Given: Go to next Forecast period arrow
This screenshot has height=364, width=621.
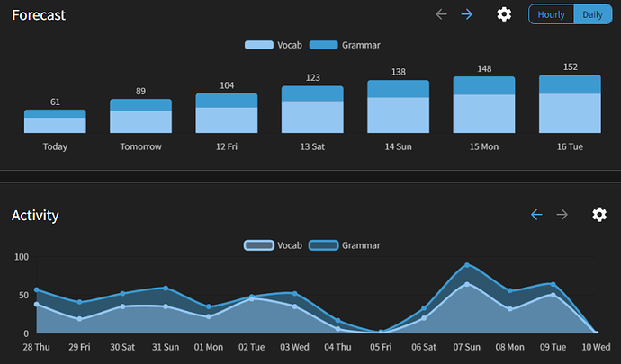Looking at the screenshot, I should pyautogui.click(x=467, y=14).
